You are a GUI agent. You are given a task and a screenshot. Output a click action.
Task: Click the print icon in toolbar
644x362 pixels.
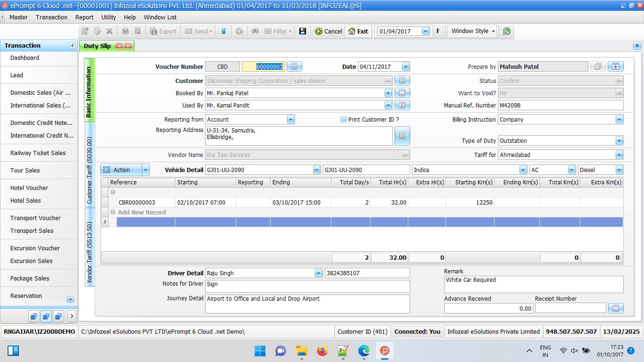[x=125, y=31]
